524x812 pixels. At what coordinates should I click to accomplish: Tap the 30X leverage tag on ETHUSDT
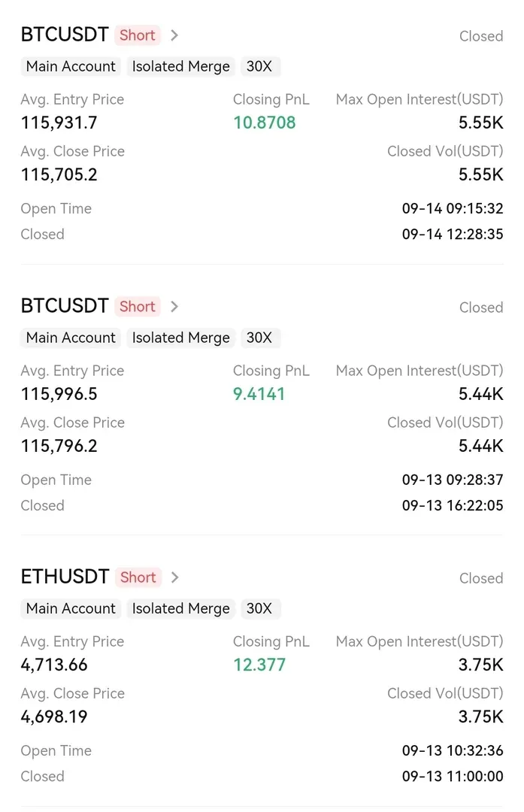tap(259, 608)
